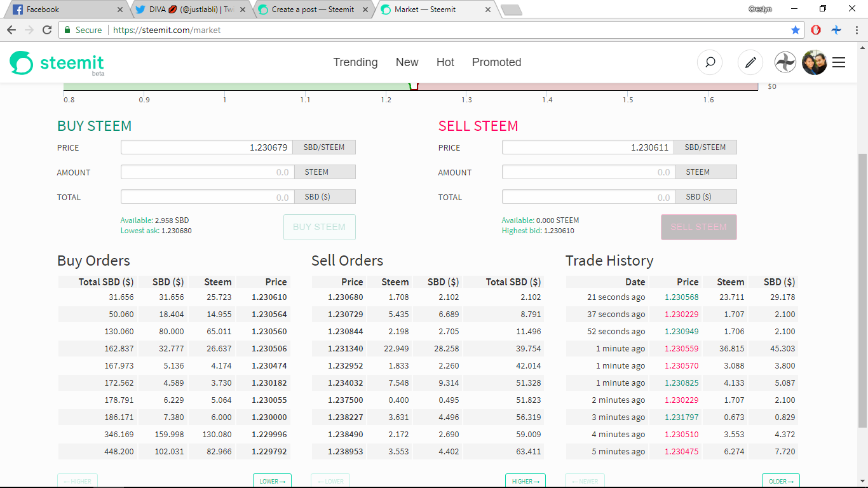Go back with the browser back arrow
868x488 pixels.
(11, 30)
